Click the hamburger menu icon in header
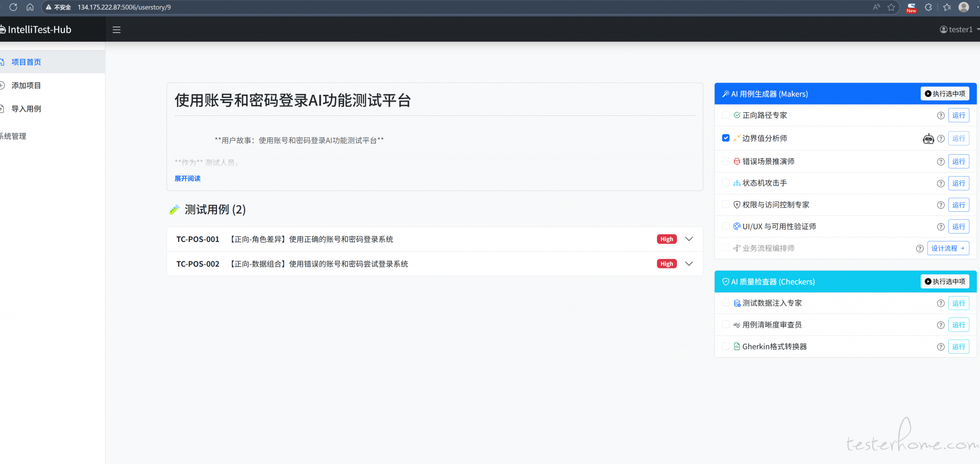Viewport: 980px width, 464px height. tap(116, 30)
